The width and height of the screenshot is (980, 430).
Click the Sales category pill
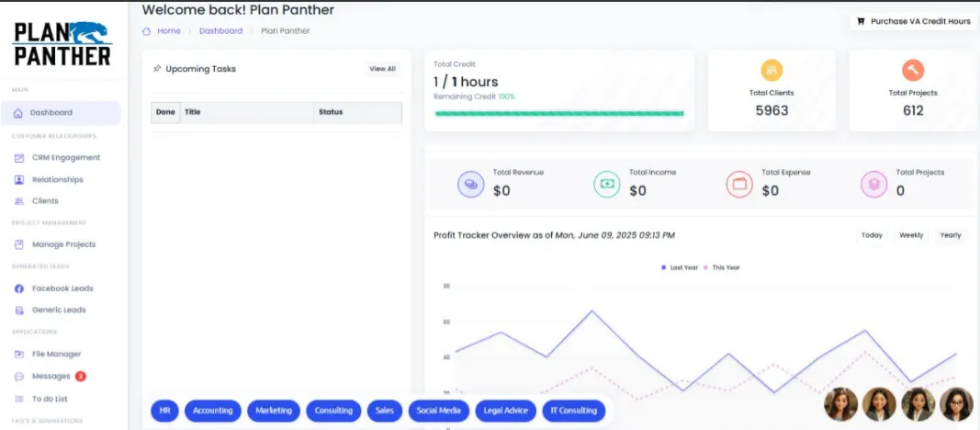pos(385,411)
